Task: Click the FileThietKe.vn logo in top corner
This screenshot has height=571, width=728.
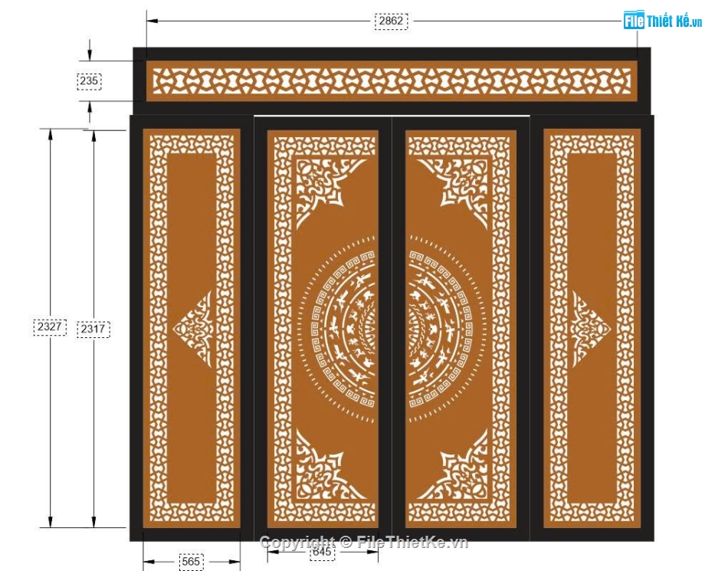Action: 662,21
